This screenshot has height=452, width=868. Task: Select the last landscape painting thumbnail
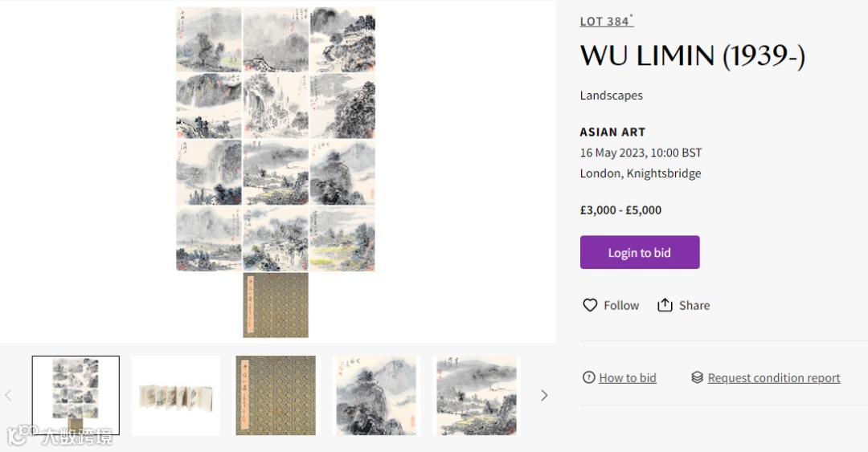(x=477, y=395)
